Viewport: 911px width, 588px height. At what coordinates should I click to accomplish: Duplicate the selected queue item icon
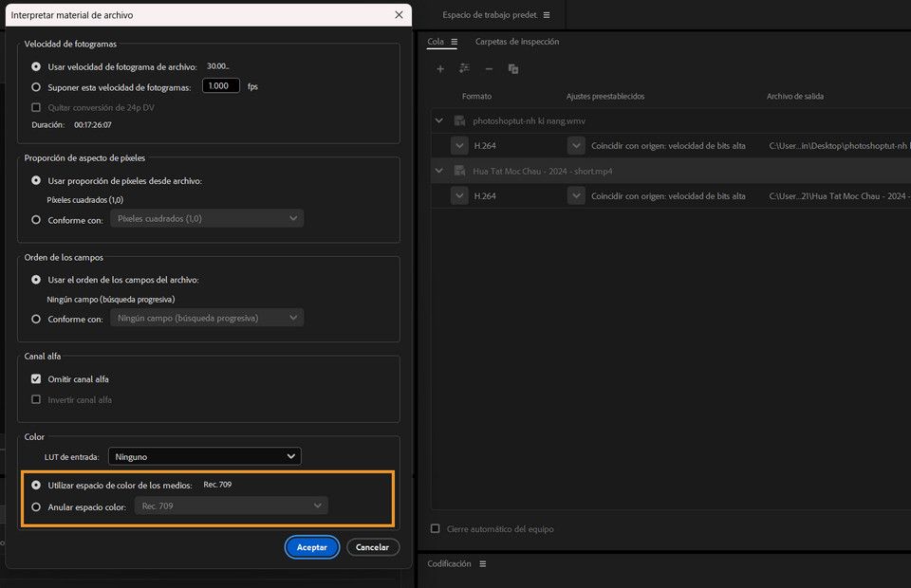(512, 67)
